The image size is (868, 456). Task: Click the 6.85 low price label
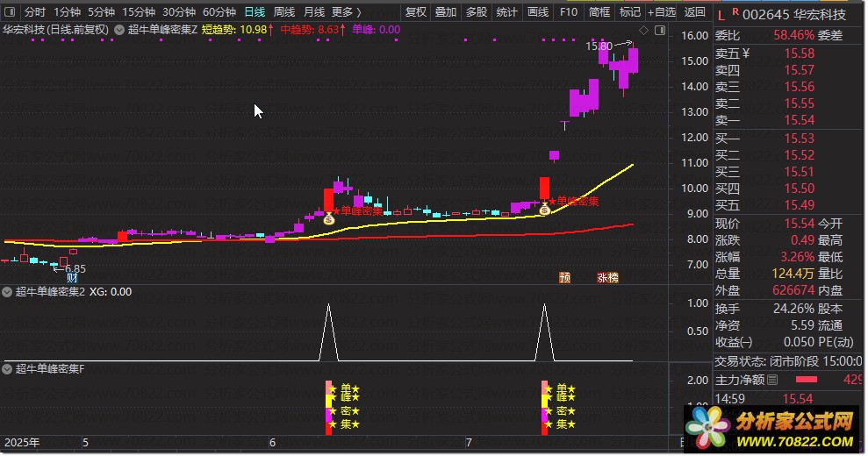pos(75,269)
